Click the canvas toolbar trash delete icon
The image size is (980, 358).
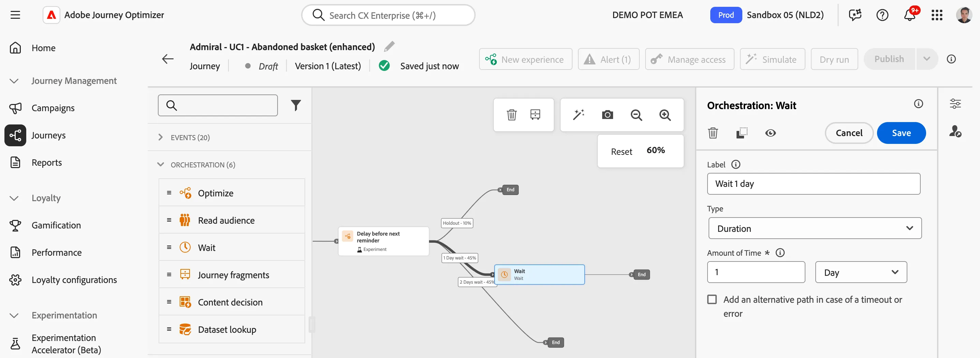[x=512, y=115]
